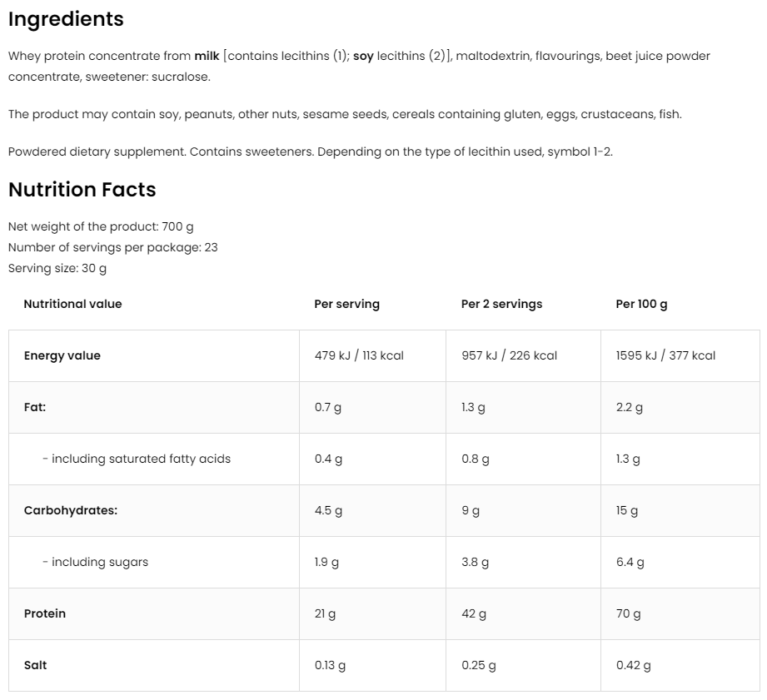Click the Per serving column header
The height and width of the screenshot is (700, 767).
pos(346,304)
